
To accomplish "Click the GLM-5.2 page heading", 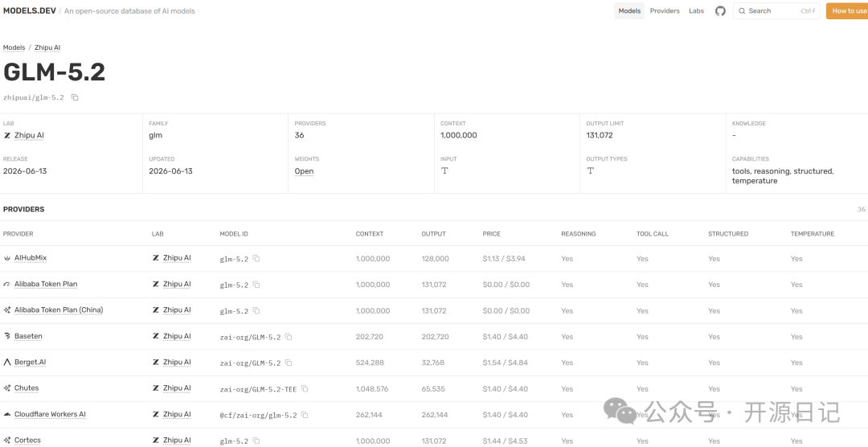I will coord(55,72).
